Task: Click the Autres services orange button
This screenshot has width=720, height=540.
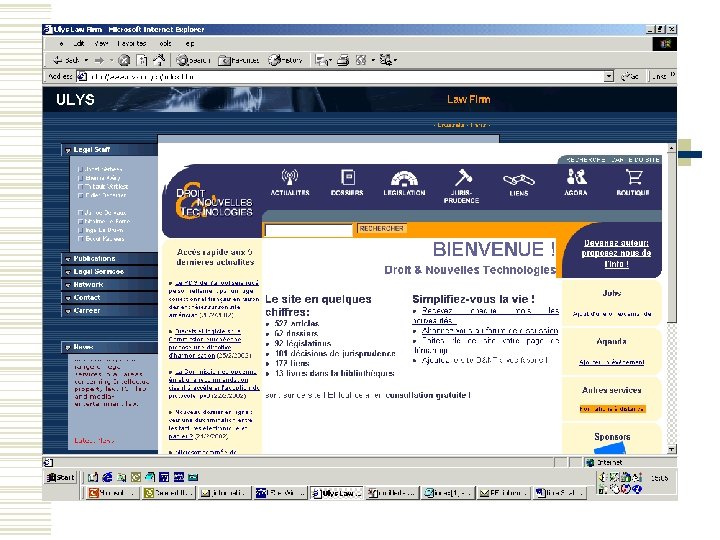Action: coord(612,409)
